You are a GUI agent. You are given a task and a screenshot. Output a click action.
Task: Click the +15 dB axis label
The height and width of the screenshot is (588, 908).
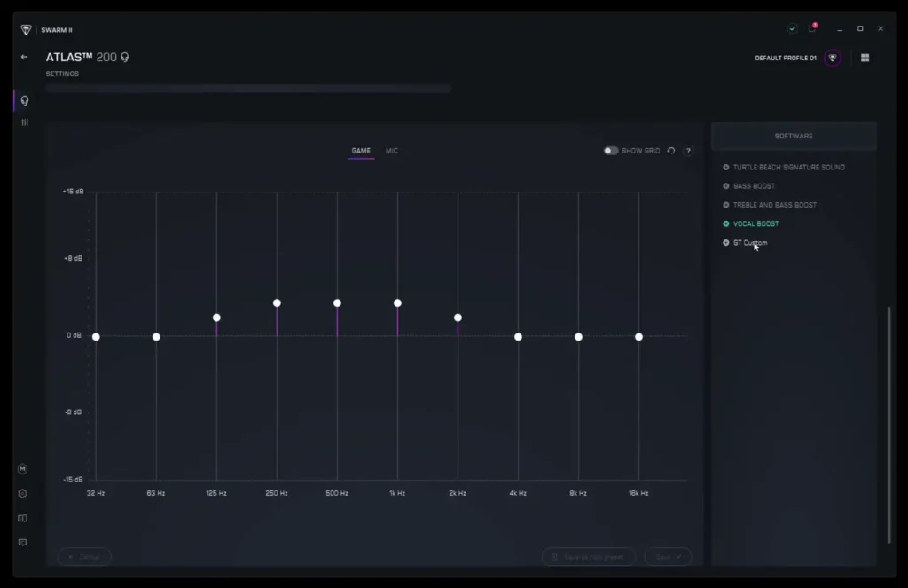point(73,192)
